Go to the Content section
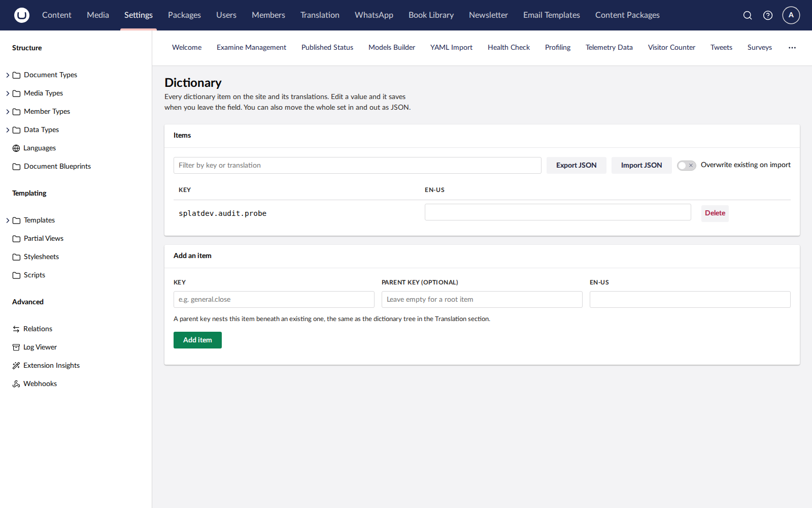 pyautogui.click(x=57, y=15)
